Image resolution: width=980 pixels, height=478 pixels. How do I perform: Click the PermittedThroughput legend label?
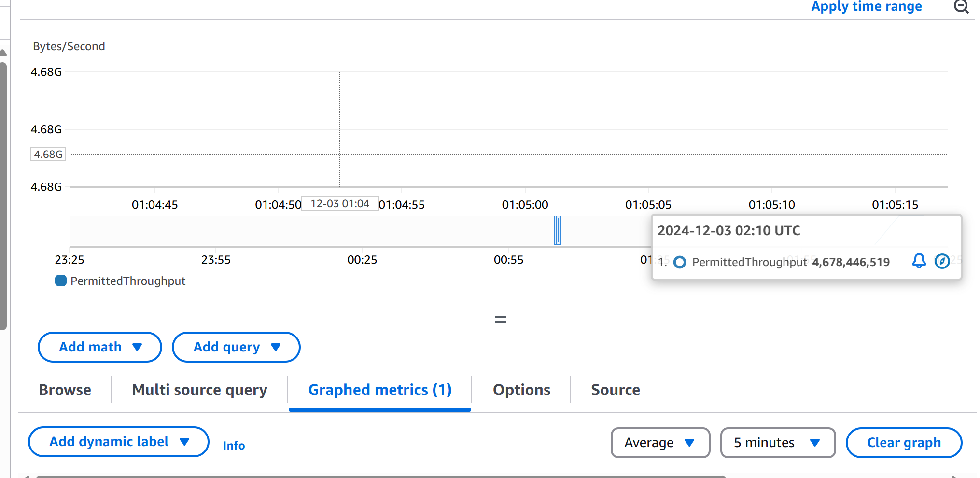[127, 281]
